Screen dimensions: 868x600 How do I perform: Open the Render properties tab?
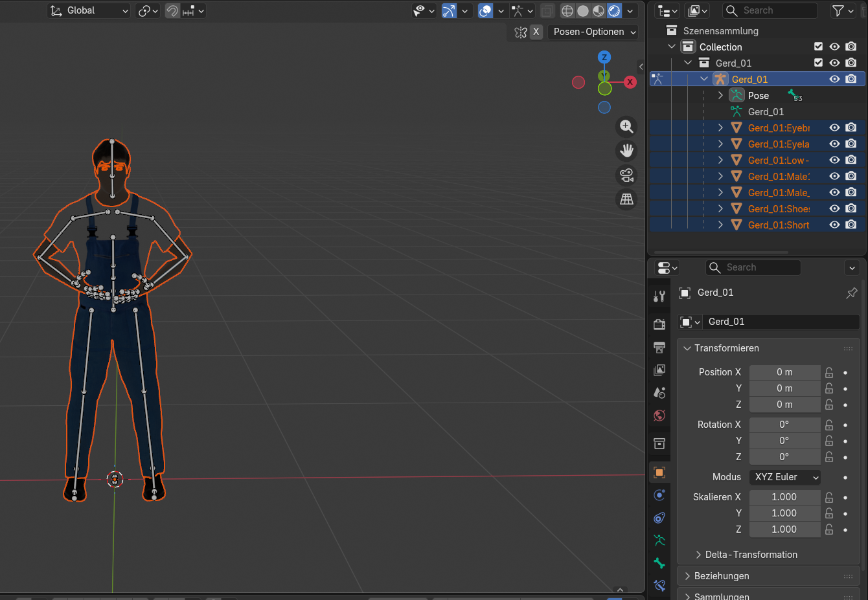(659, 324)
